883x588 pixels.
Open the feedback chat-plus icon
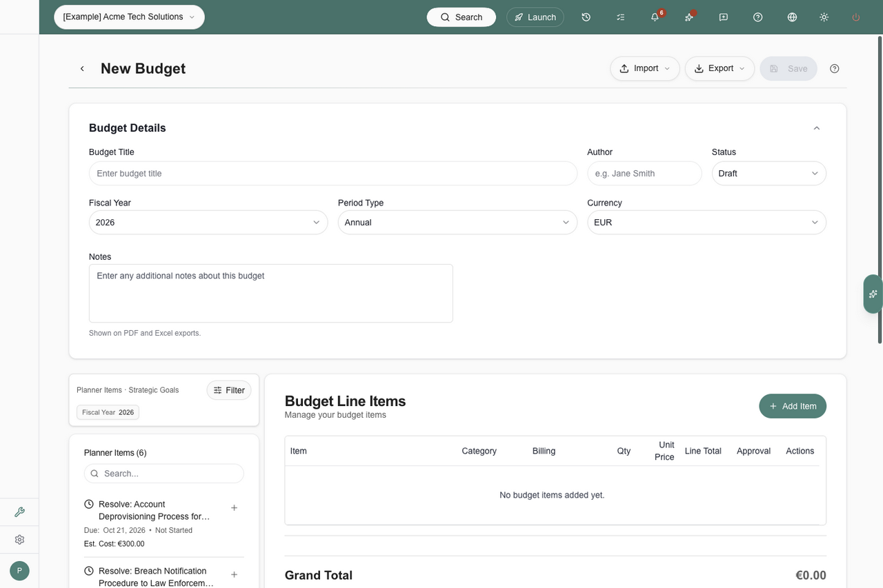pyautogui.click(x=724, y=17)
